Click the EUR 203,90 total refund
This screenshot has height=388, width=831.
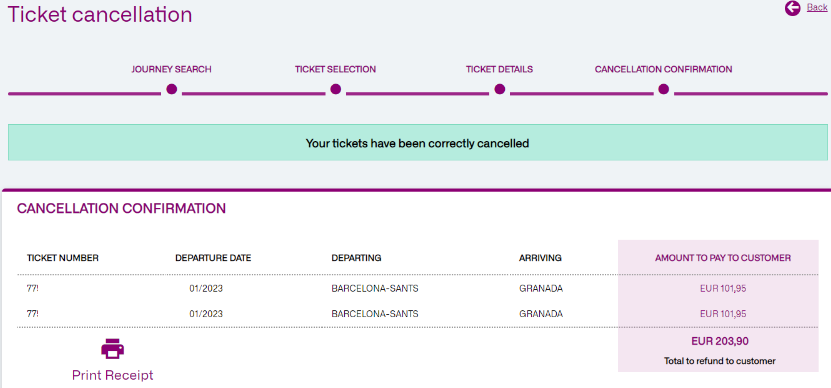720,341
